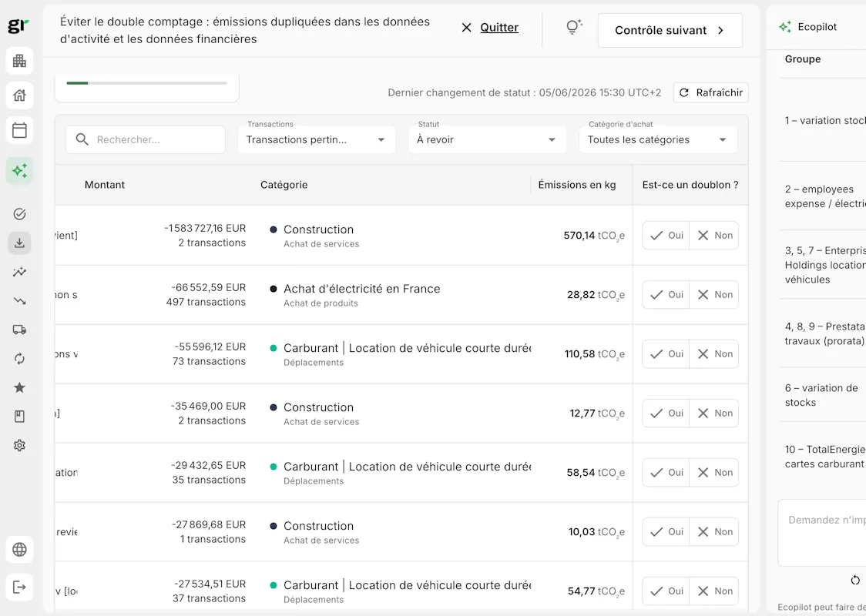Click the 3, 5, 7 – Enterprise Holdings group
The width and height of the screenshot is (866, 616).
tap(823, 265)
